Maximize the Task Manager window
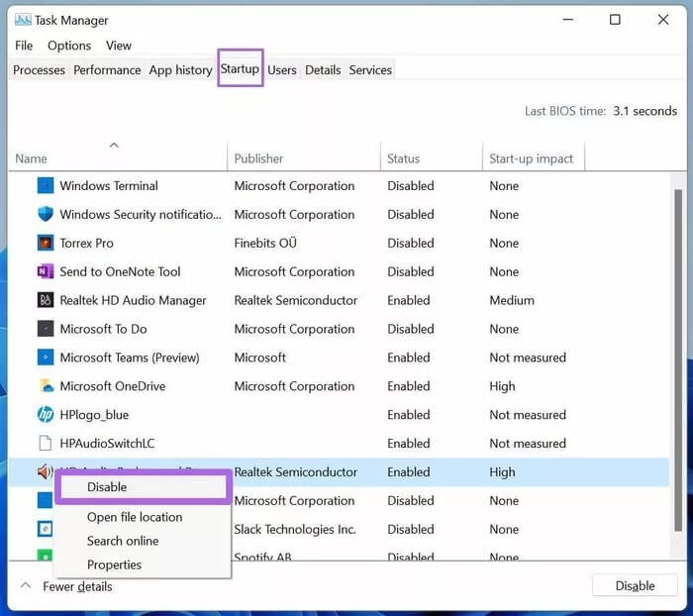The height and width of the screenshot is (616, 693). pyautogui.click(x=615, y=20)
